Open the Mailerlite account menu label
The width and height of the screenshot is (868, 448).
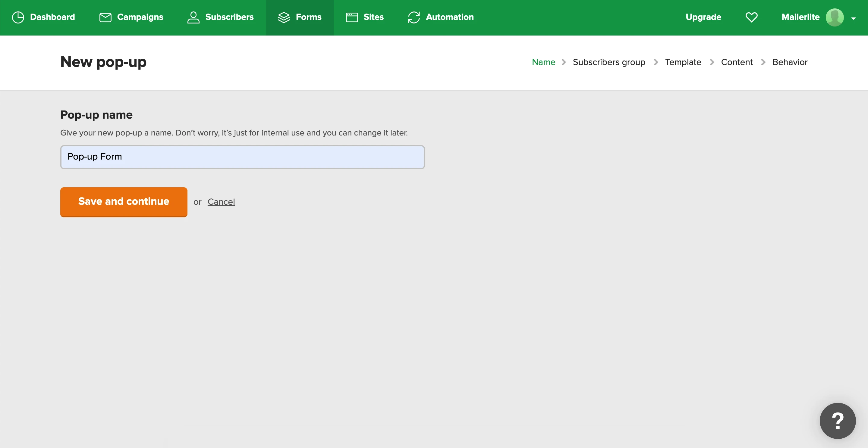tap(800, 17)
